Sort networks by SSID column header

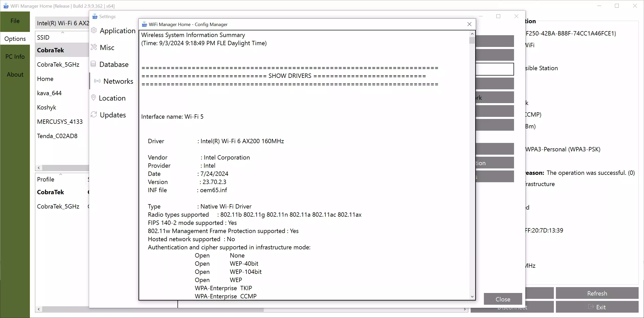click(x=62, y=37)
